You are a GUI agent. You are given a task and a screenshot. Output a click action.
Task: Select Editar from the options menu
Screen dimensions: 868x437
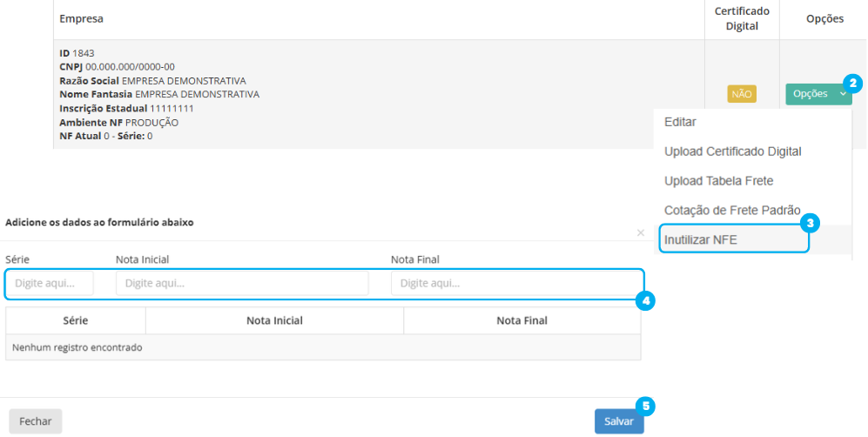680,122
